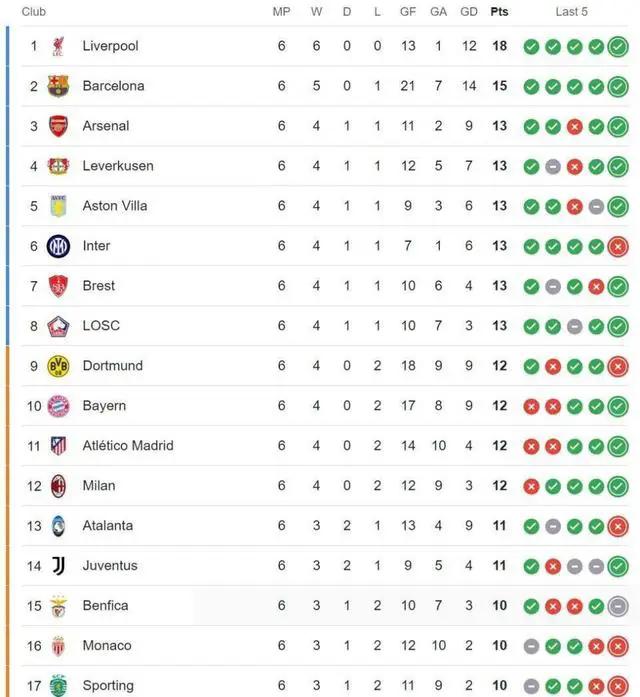Click the Club column header

pyautogui.click(x=34, y=12)
